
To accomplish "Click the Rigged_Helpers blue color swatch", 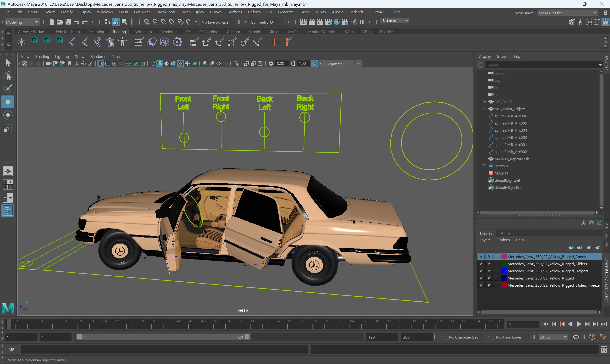I will pos(503,271).
